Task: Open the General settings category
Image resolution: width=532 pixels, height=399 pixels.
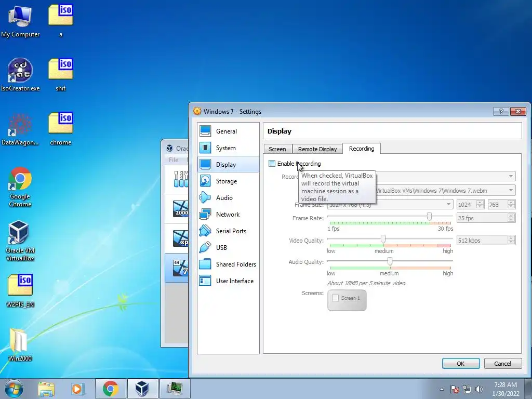Action: click(228, 131)
